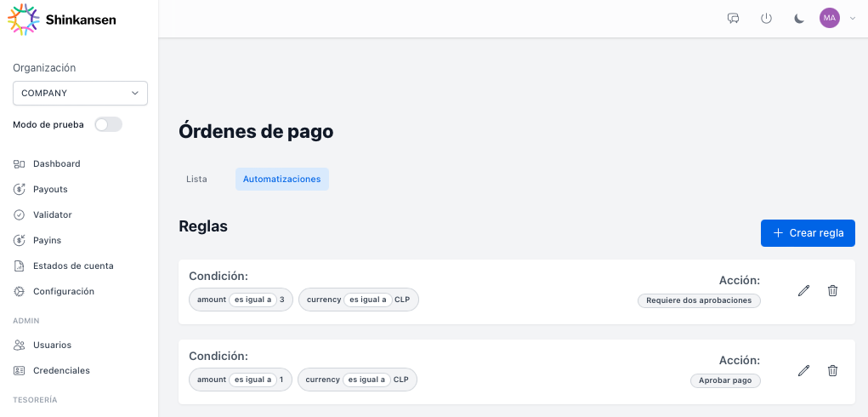Edit the rule requiring two approvals

click(803, 291)
